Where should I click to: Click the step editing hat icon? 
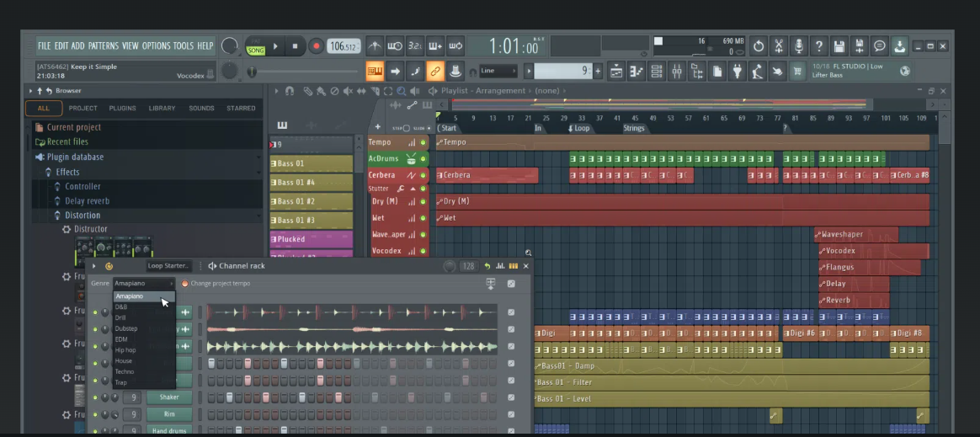tap(455, 72)
